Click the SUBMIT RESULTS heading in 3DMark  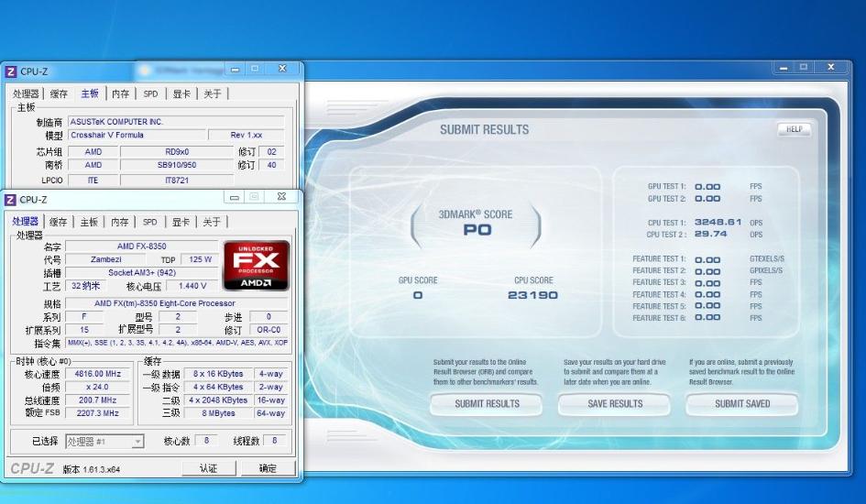coord(485,130)
